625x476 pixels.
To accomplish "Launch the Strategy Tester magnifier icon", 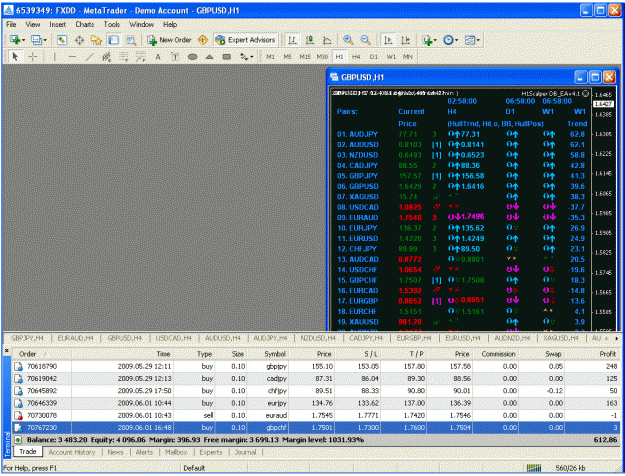I will coord(131,40).
